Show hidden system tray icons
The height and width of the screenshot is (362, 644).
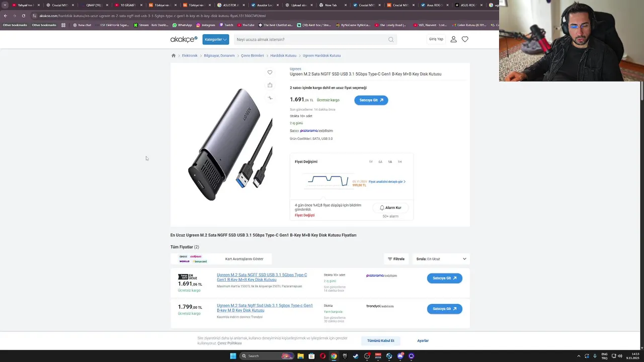click(579, 356)
